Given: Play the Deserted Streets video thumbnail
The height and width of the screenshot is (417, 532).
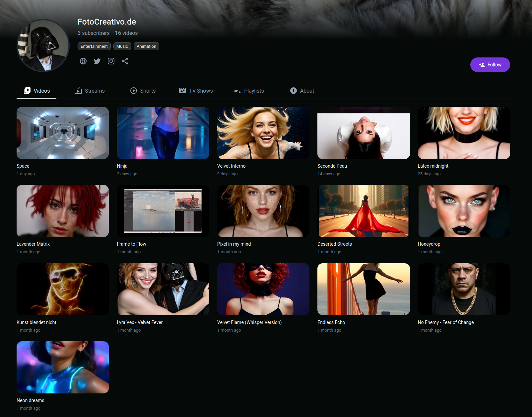Looking at the screenshot, I should [364, 211].
